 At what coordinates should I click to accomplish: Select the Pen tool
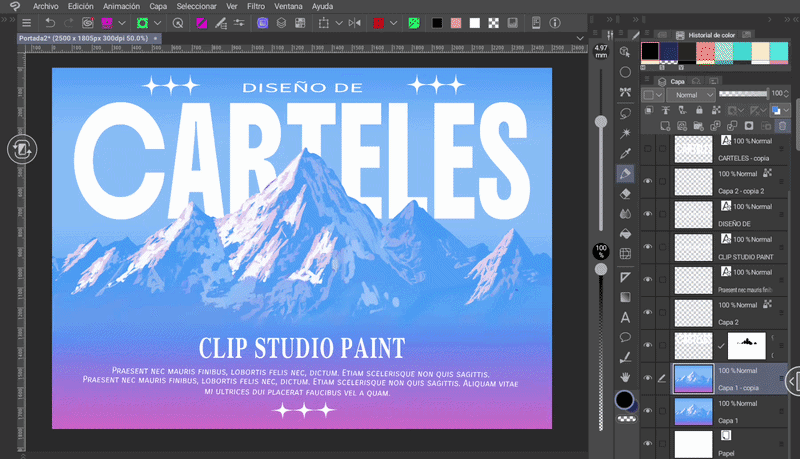(626, 173)
